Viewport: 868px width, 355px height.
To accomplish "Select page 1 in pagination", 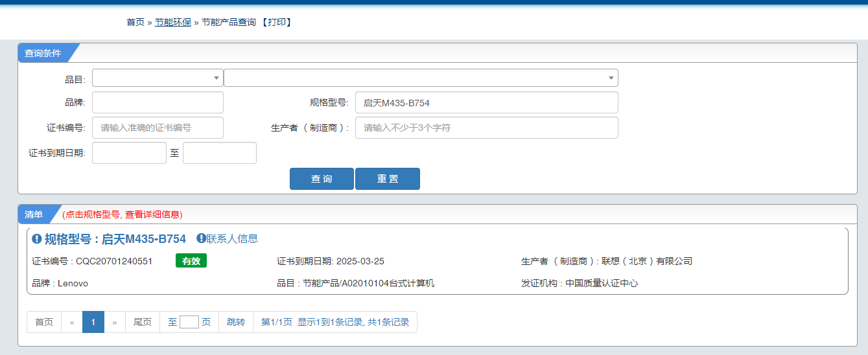I will pos(93,322).
